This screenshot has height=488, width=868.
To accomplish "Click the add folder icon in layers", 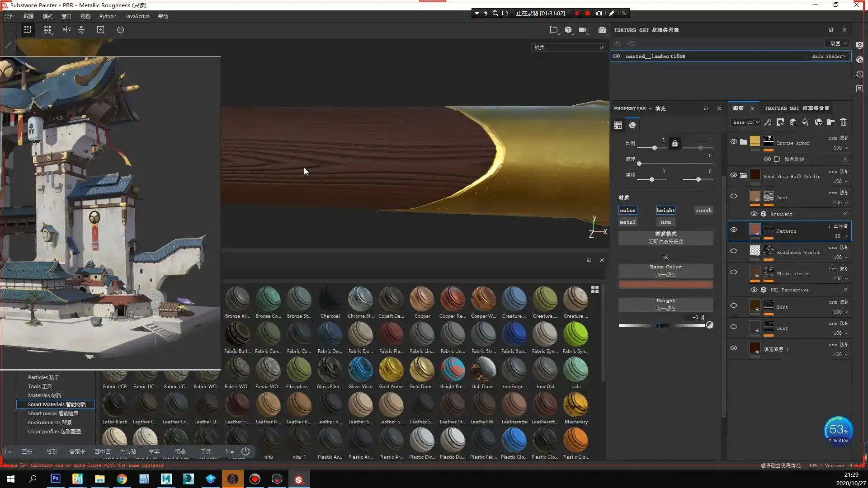I will click(x=831, y=122).
